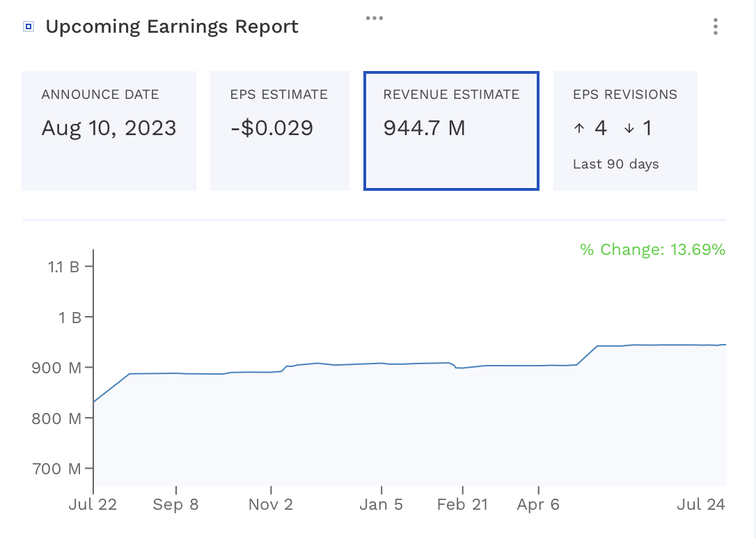Click the upward revisions arrow next to 4
Viewport: 756px width, 539px height.
[580, 128]
